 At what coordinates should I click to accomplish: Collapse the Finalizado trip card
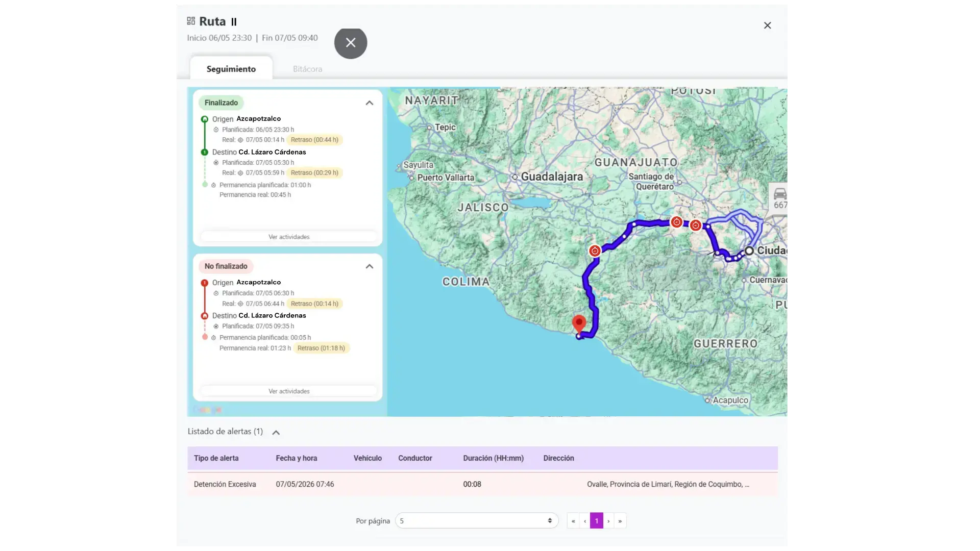click(370, 103)
